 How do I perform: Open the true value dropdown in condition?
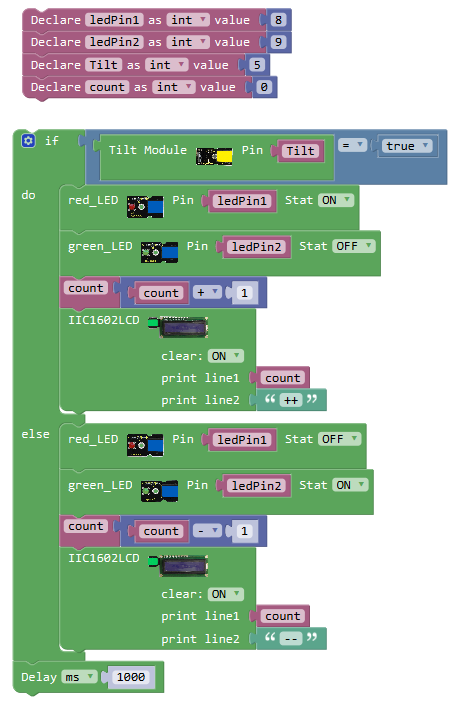(407, 146)
